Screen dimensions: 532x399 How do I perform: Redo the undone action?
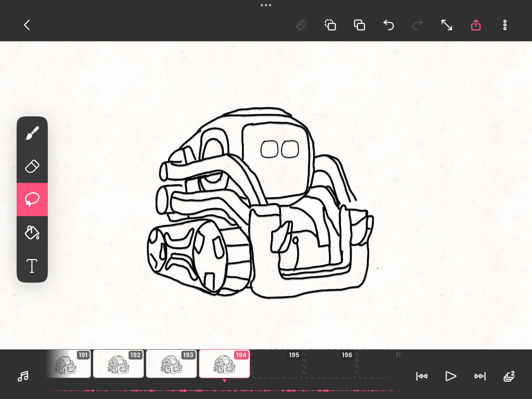point(418,25)
